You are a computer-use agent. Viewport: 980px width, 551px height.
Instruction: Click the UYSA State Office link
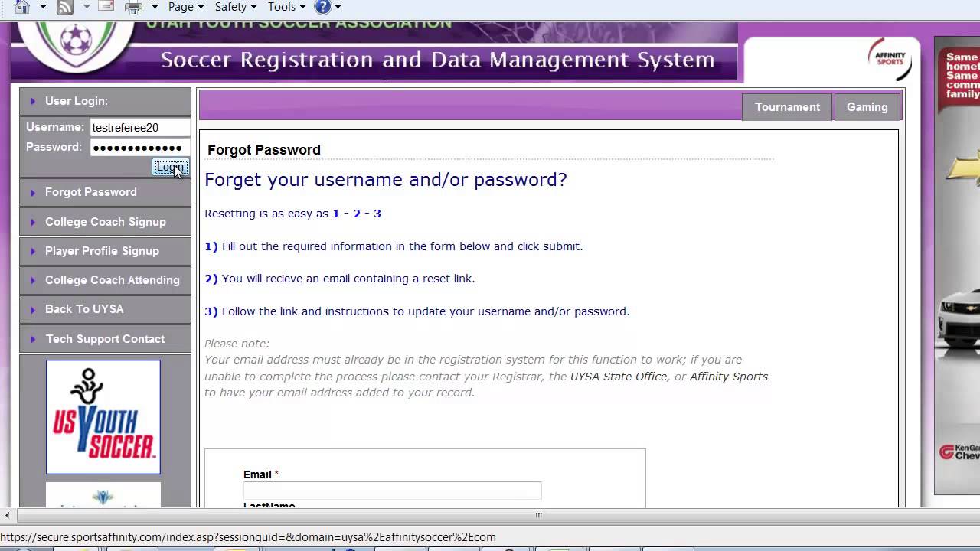619,377
